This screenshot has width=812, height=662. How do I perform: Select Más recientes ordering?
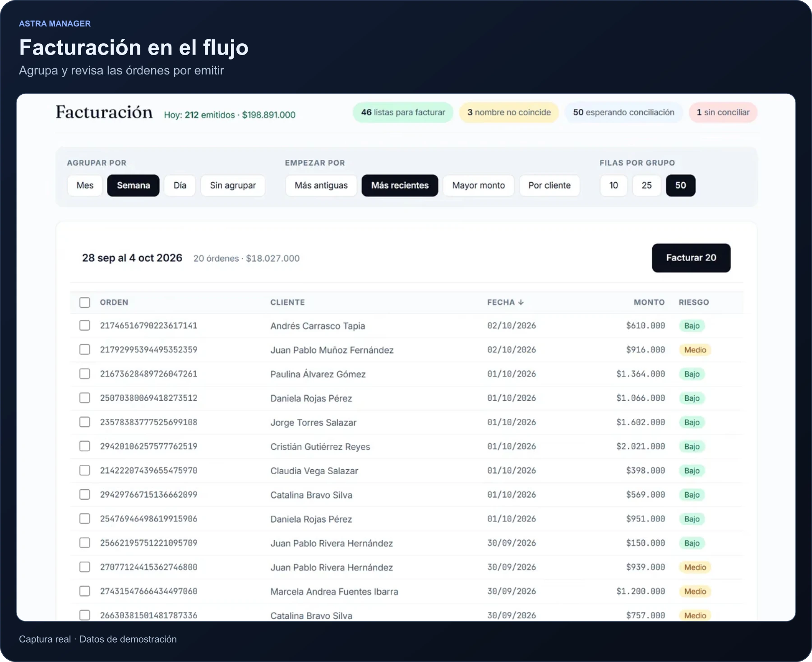pos(400,185)
